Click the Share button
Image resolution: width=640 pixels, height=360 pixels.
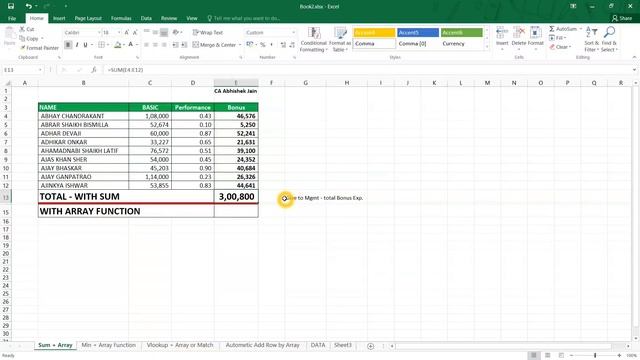pyautogui.click(x=622, y=18)
